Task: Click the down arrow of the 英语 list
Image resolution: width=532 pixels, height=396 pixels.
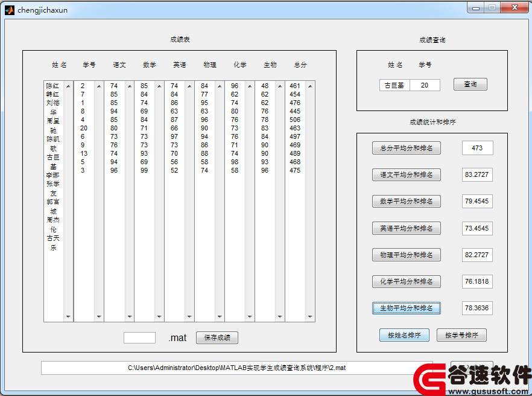Action: tap(189, 316)
